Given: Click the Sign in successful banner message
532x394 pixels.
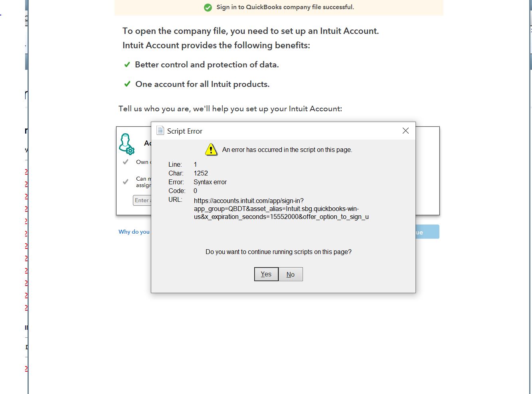Looking at the screenshot, I should (285, 7).
